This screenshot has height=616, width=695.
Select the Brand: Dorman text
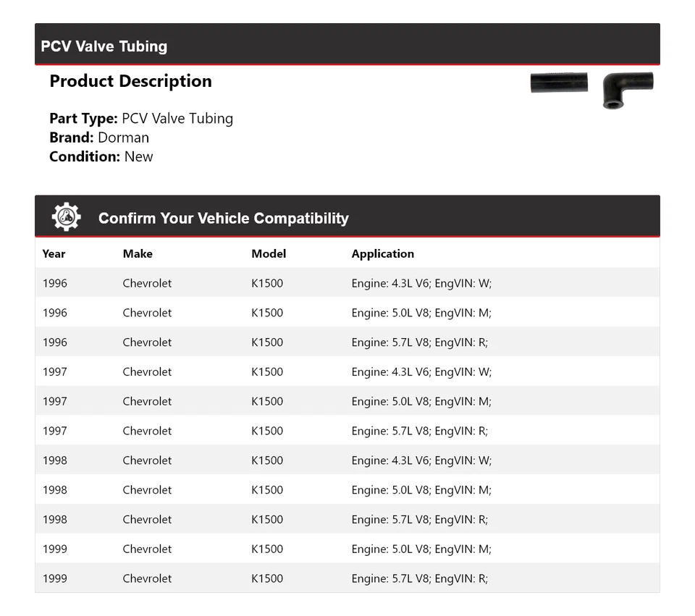click(99, 138)
